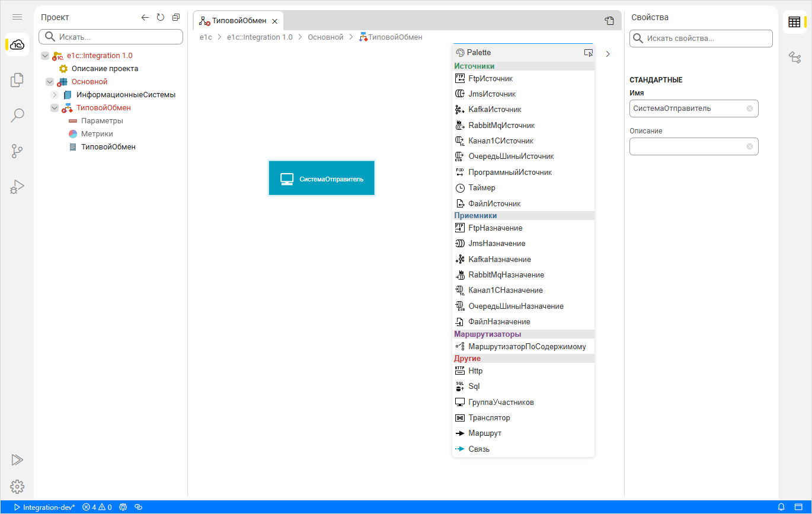Click Integration-dev in the status bar
The width and height of the screenshot is (812, 514).
coord(49,507)
